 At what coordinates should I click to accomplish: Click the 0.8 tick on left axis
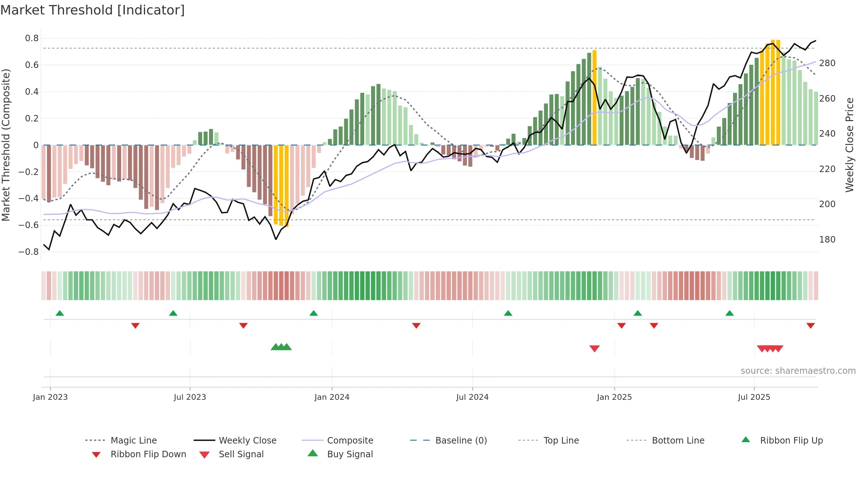(x=32, y=38)
